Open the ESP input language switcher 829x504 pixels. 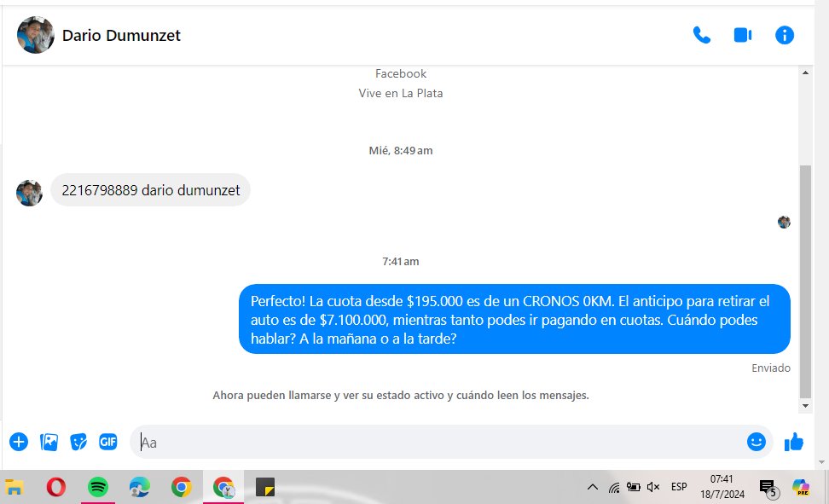pos(679,487)
